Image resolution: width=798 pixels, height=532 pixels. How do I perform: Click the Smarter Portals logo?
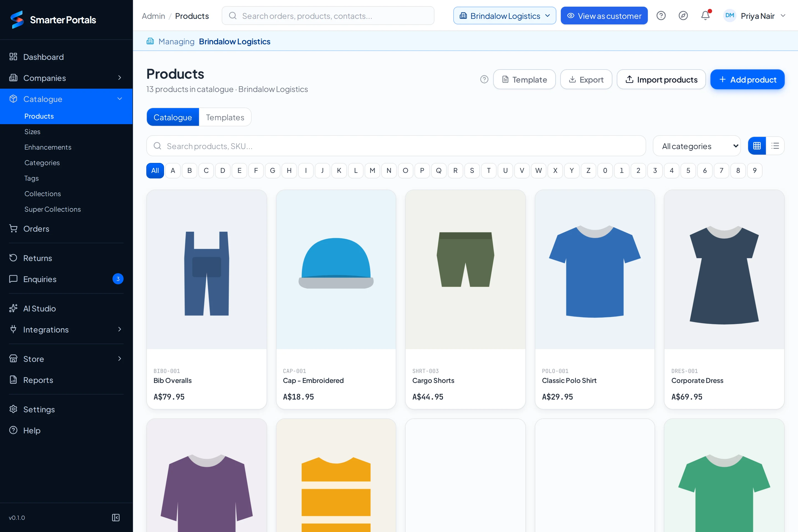tap(53, 20)
